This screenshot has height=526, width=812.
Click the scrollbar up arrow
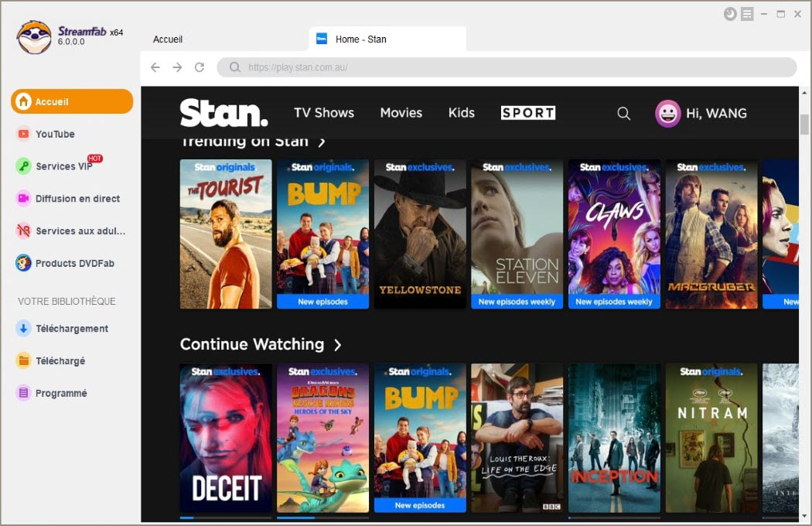[804, 93]
